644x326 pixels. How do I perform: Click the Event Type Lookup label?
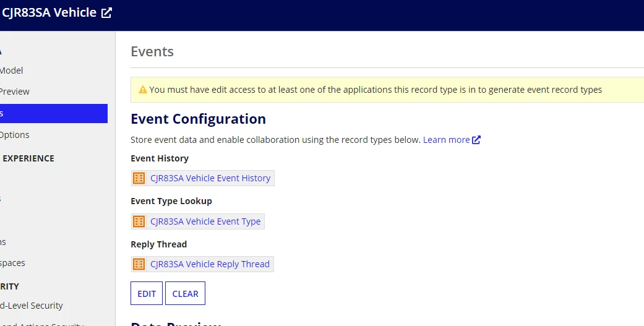click(x=171, y=201)
